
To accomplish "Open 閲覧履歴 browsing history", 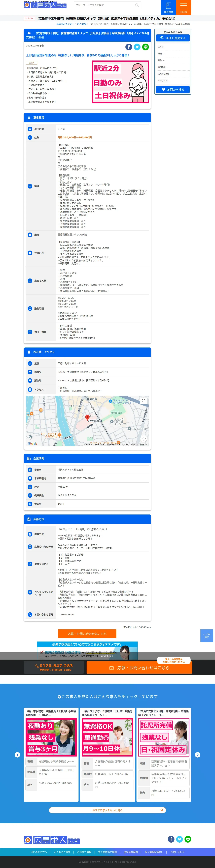I will point(168,7).
